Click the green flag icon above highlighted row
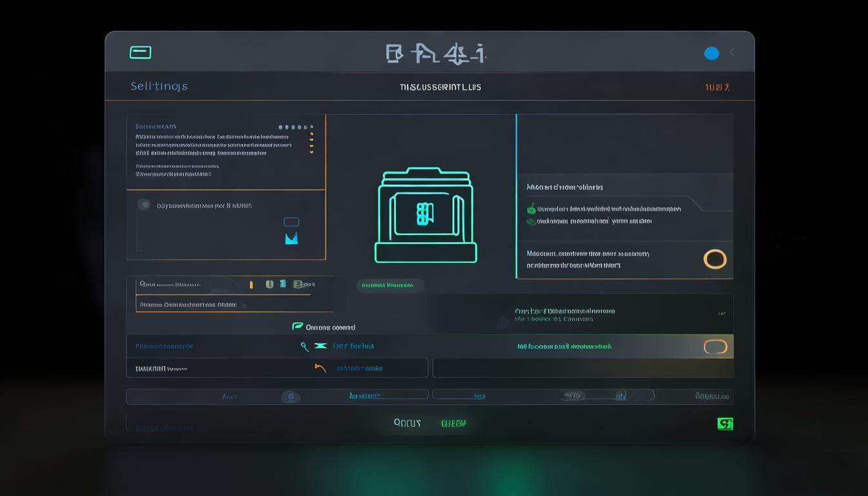This screenshot has width=868, height=496. [297, 327]
